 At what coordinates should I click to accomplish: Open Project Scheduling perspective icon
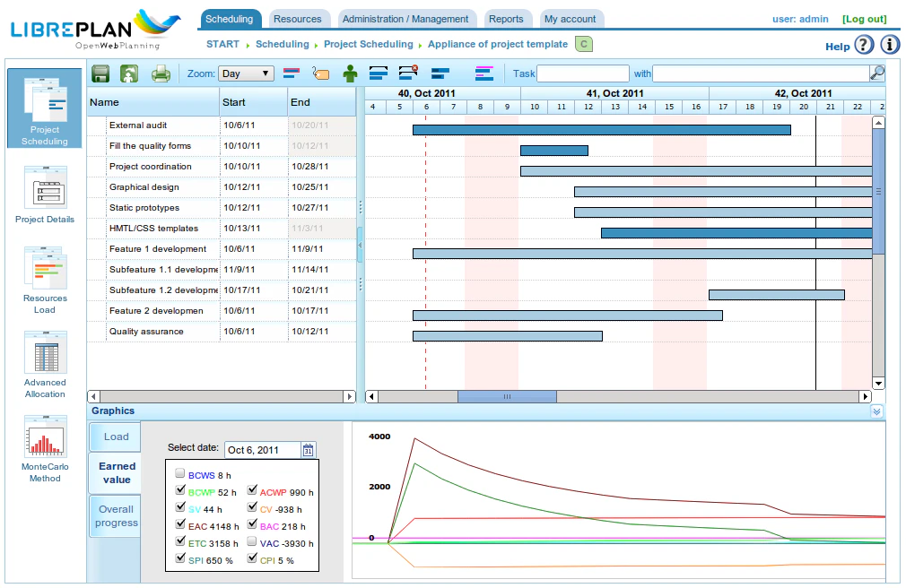45,108
